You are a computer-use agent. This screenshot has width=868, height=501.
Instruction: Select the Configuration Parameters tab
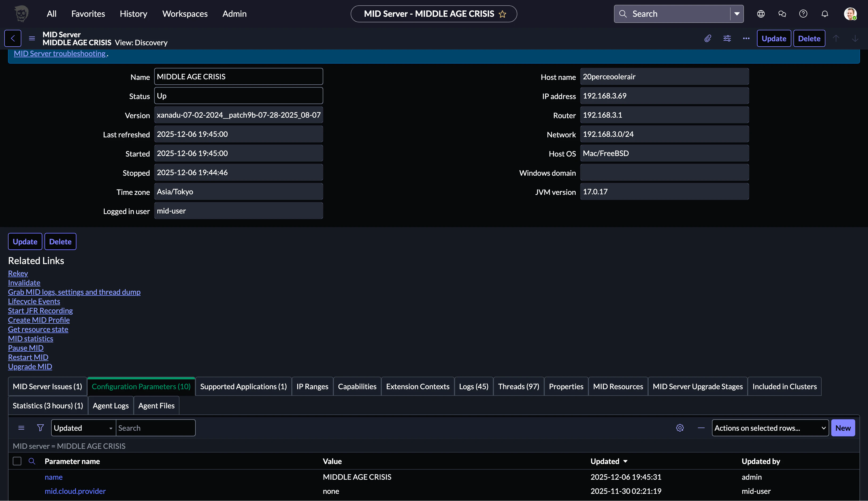(x=141, y=387)
